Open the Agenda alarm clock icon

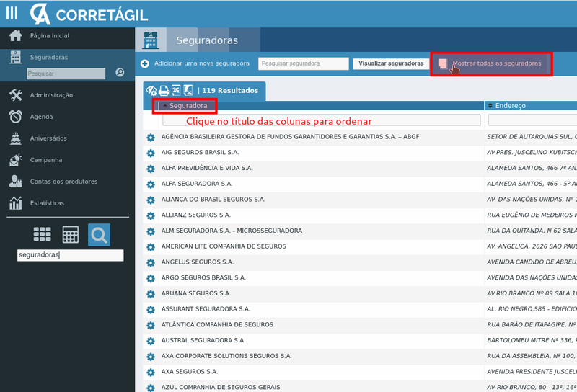(x=15, y=117)
